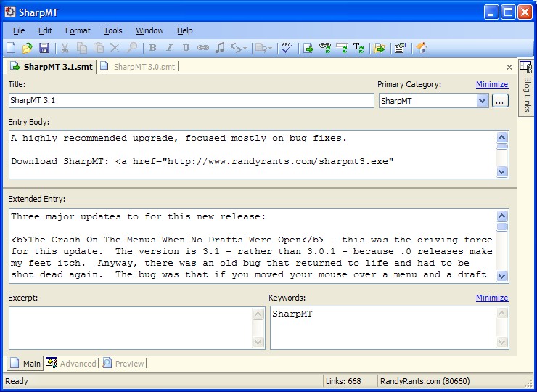
Task: Click Extended Entry scrollbar down arrow
Action: (x=501, y=276)
